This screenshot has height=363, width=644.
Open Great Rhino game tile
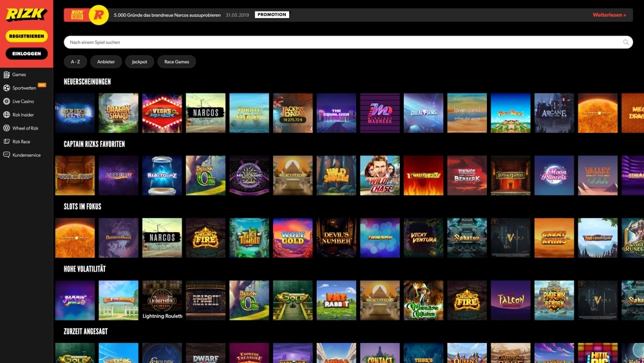pyautogui.click(x=554, y=238)
